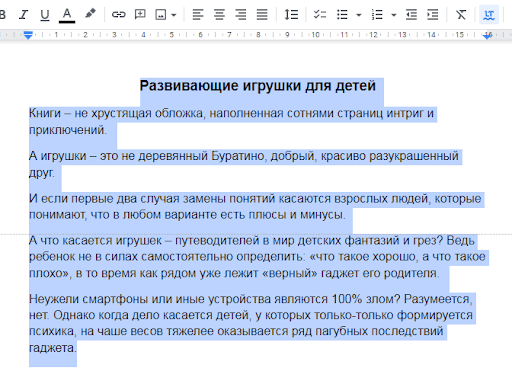Justify the text

pos(262,15)
